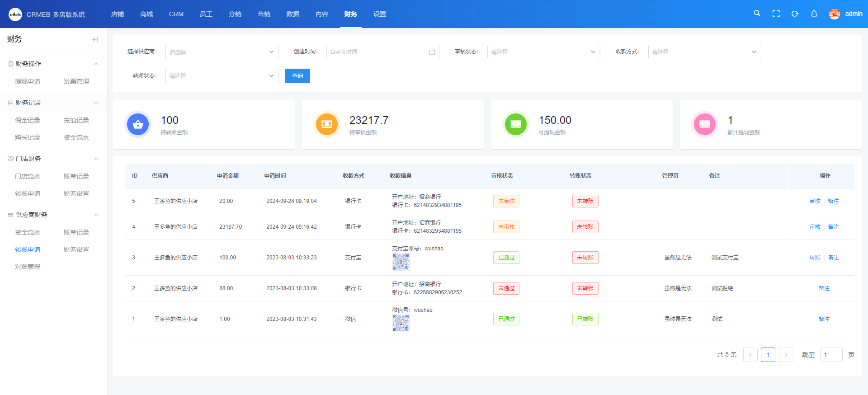
Task: Open the 收款方式 dropdown
Action: point(704,52)
